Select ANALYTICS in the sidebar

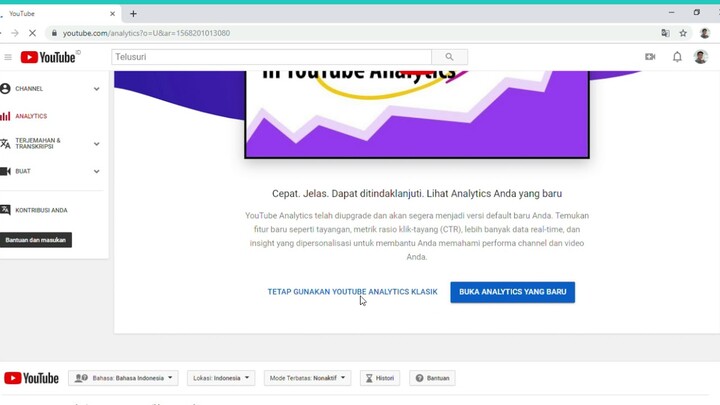[x=31, y=116]
